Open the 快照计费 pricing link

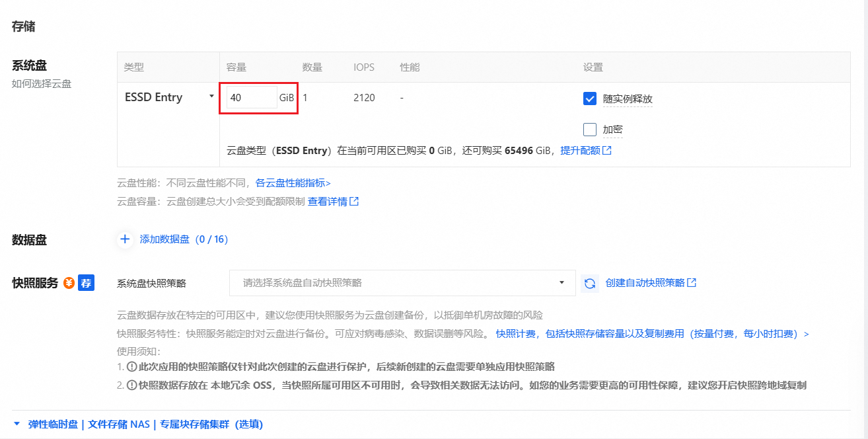click(515, 334)
